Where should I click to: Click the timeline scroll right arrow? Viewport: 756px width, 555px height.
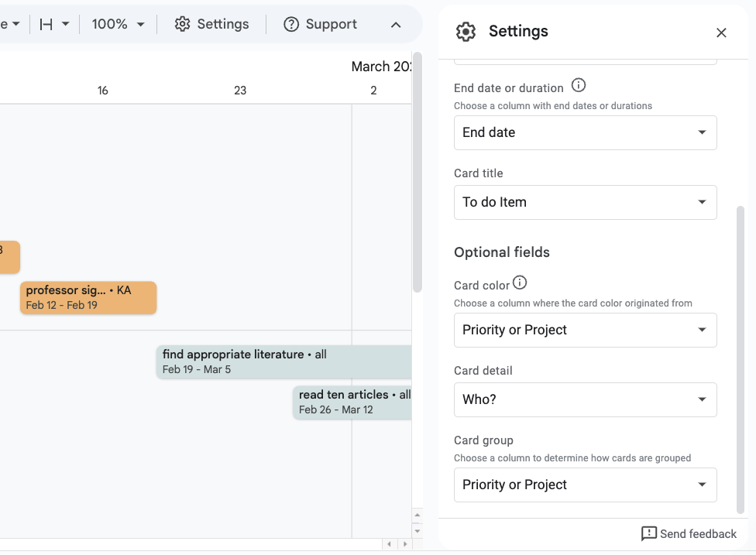(x=405, y=544)
